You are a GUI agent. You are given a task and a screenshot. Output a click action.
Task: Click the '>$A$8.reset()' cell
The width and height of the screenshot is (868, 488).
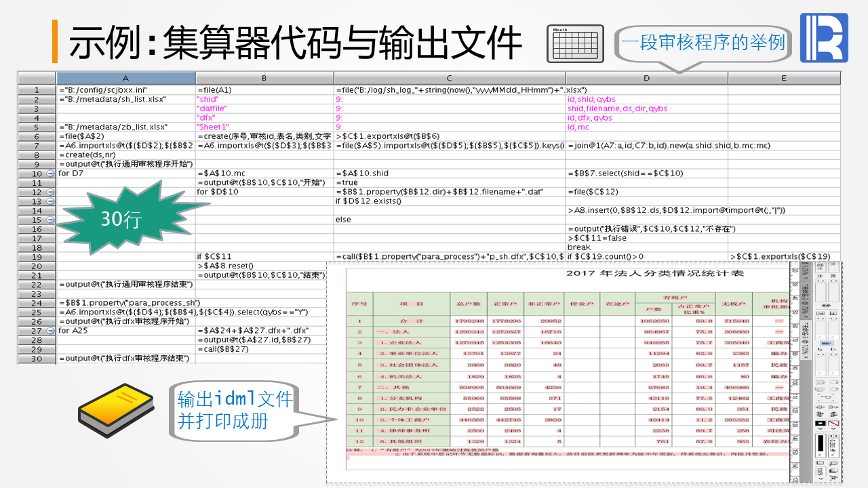(x=261, y=266)
